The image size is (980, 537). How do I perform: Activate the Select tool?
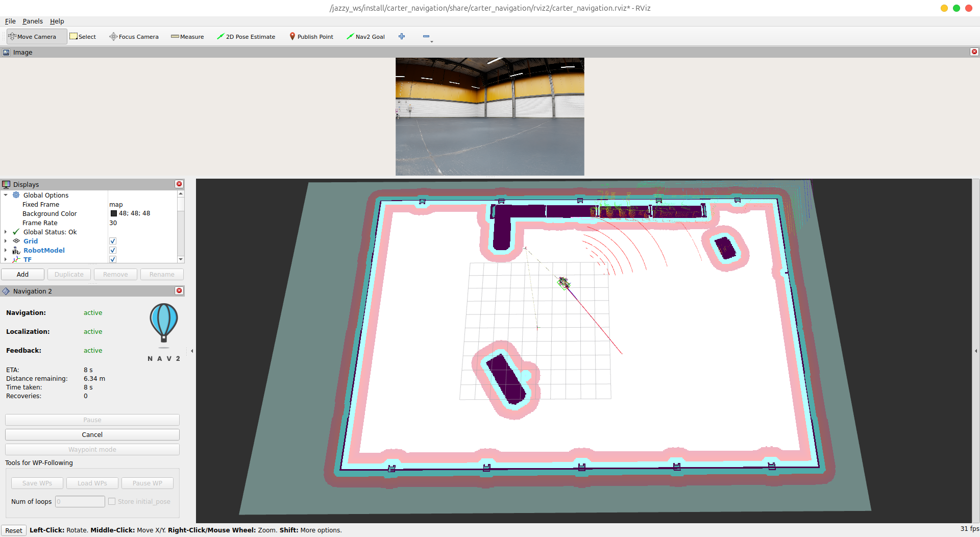[x=83, y=37]
